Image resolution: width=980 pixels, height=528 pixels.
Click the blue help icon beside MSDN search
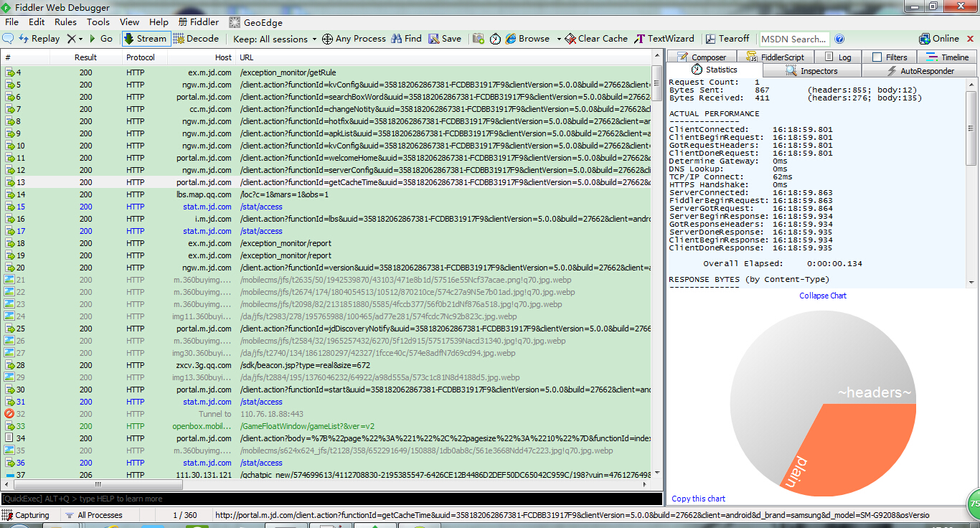click(839, 39)
